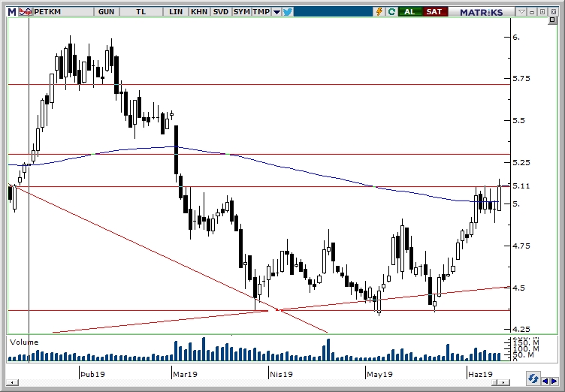Click the Volume indicator label
The image size is (565, 392).
tap(24, 342)
